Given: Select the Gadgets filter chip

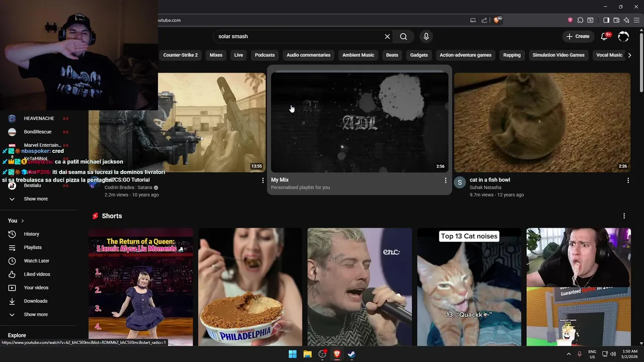Looking at the screenshot, I should click(x=419, y=55).
